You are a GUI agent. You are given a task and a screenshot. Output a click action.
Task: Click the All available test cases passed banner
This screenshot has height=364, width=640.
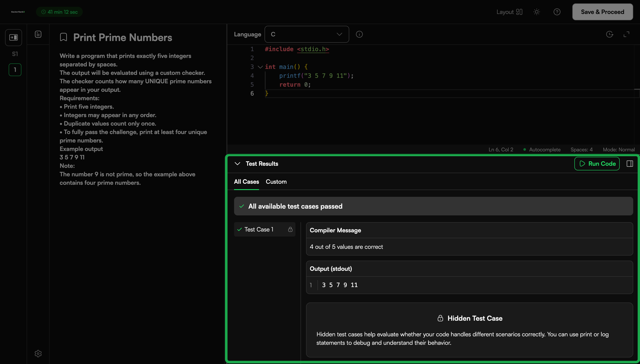click(433, 206)
